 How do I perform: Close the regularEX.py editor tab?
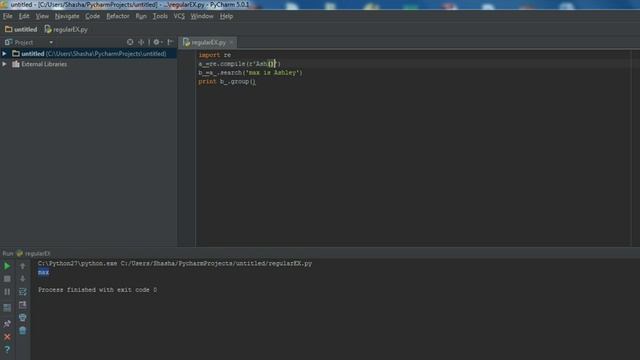231,42
